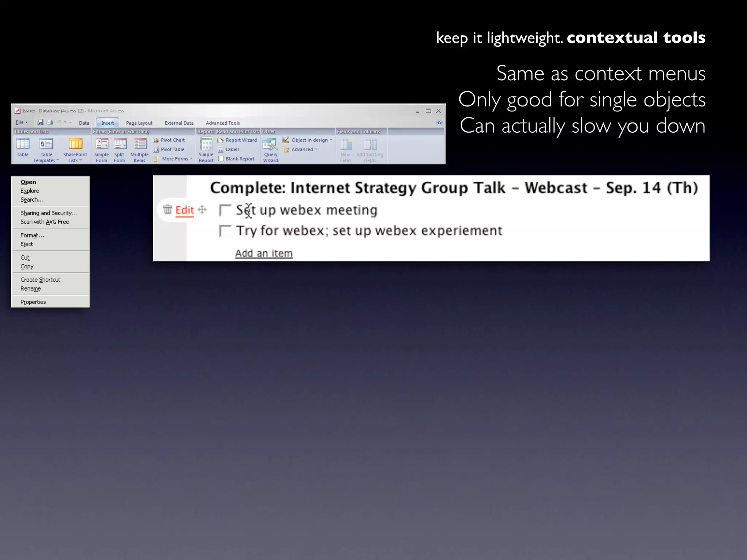
Task: Insert a Pivot Table
Action: (x=169, y=149)
